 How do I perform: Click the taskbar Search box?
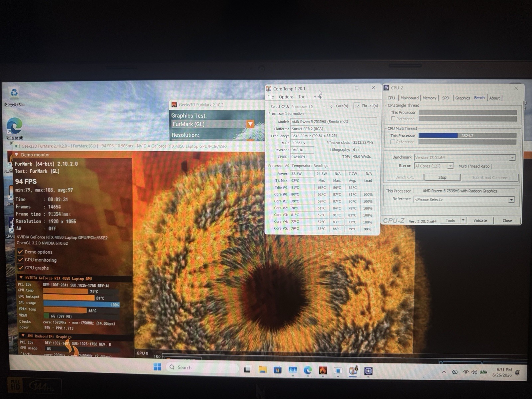[x=203, y=367]
